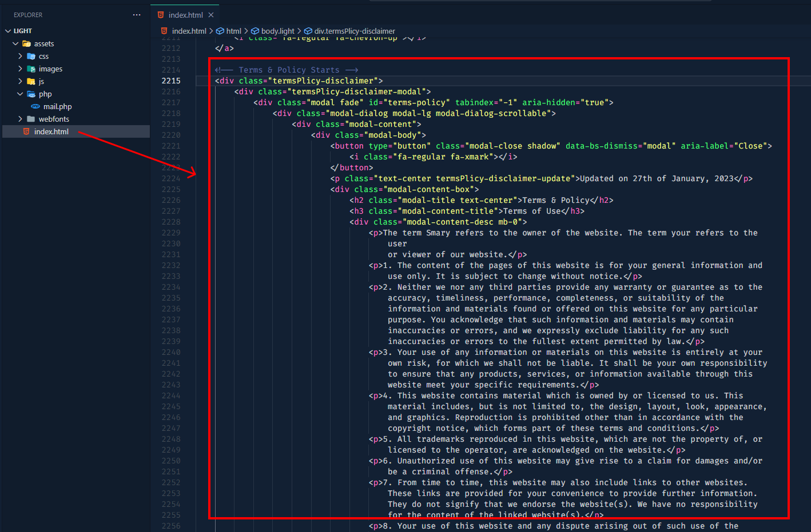Click paragraph starting 'The term Smary refers'
This screenshot has height=532, width=811.
pos(563,243)
